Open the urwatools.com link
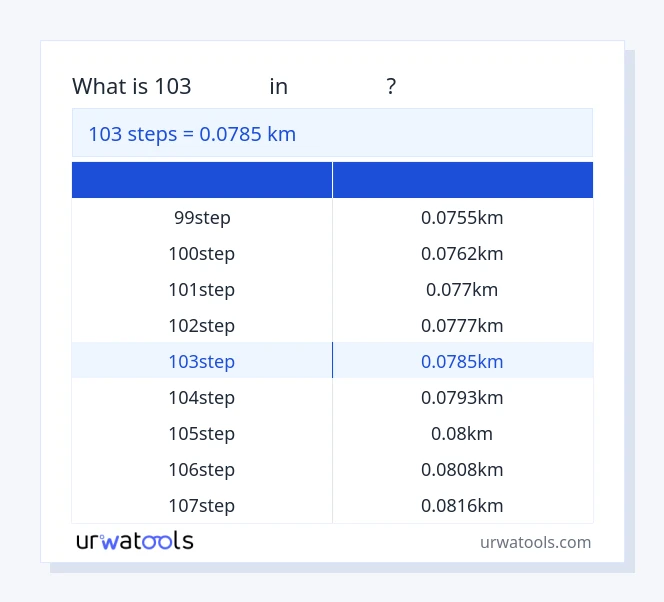 point(535,542)
